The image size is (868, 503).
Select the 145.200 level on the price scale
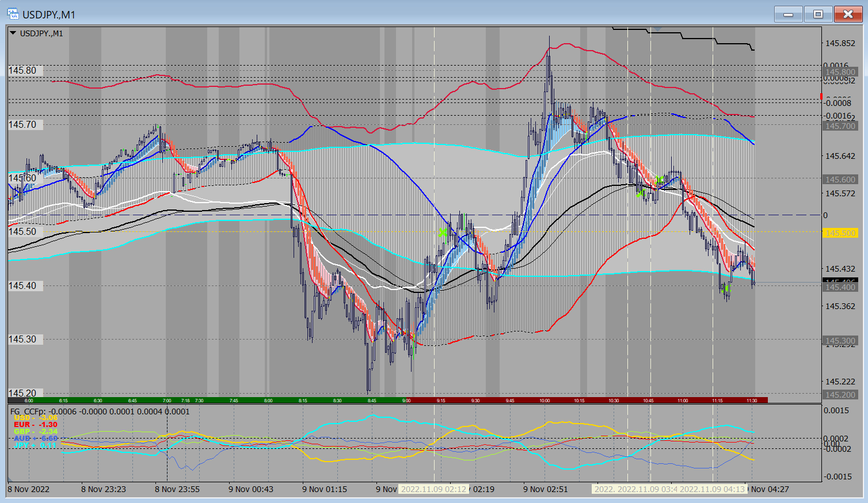(x=840, y=395)
